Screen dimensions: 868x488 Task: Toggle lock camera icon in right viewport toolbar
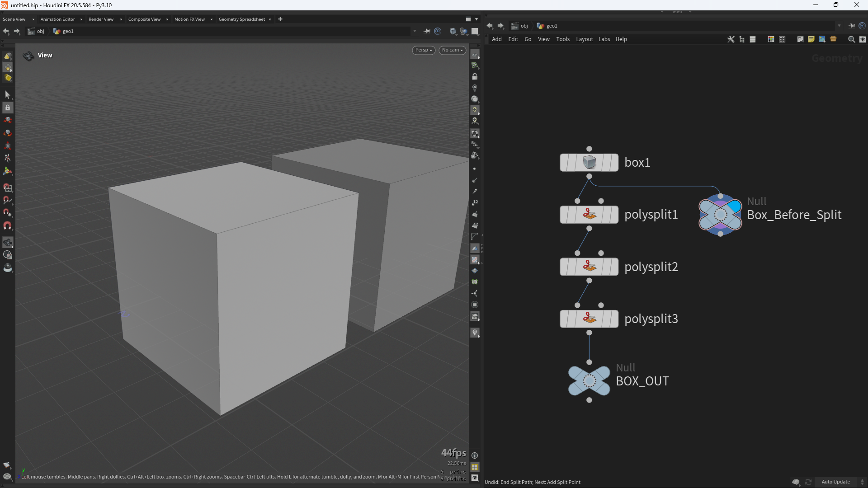click(x=475, y=77)
